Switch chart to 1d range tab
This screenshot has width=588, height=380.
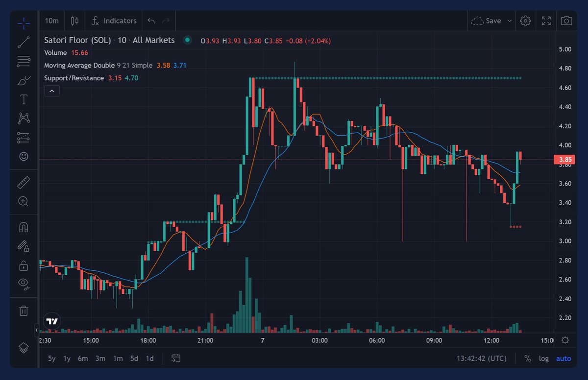(x=149, y=358)
